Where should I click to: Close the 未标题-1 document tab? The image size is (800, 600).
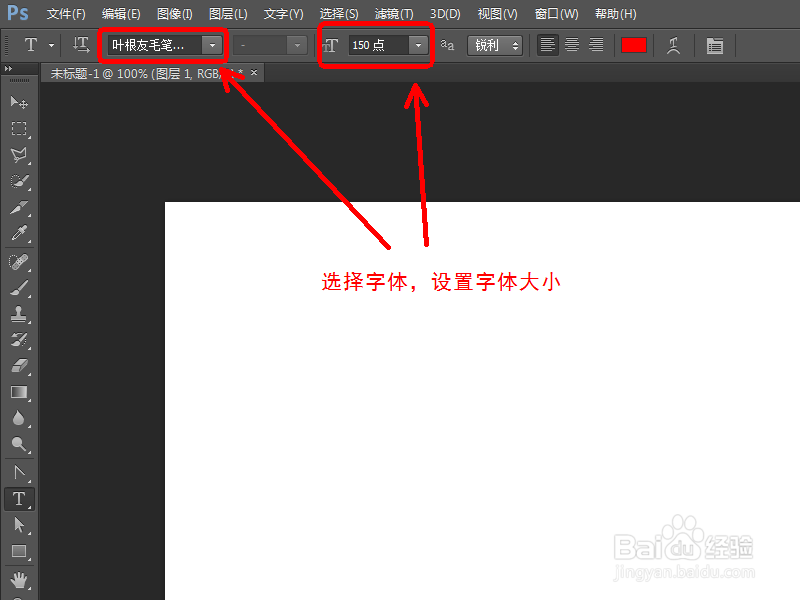coord(254,72)
